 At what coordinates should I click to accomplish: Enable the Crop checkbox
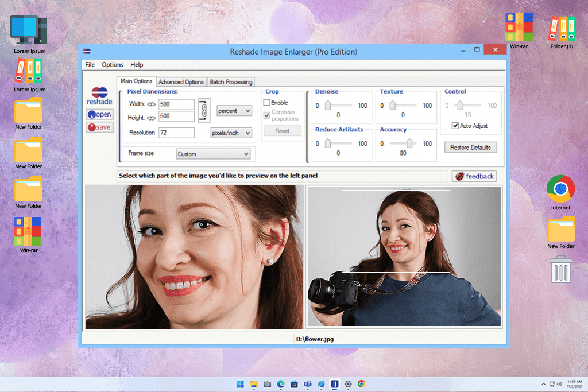tap(267, 102)
